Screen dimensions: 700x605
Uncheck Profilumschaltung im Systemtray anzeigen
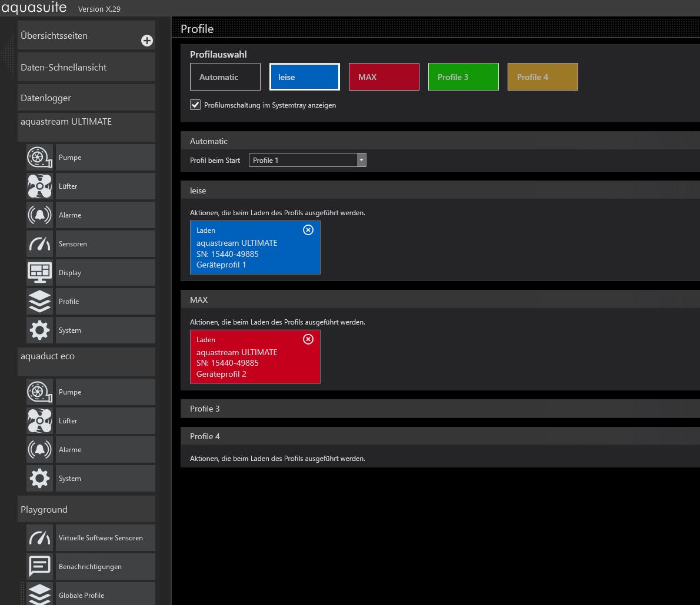click(x=195, y=105)
